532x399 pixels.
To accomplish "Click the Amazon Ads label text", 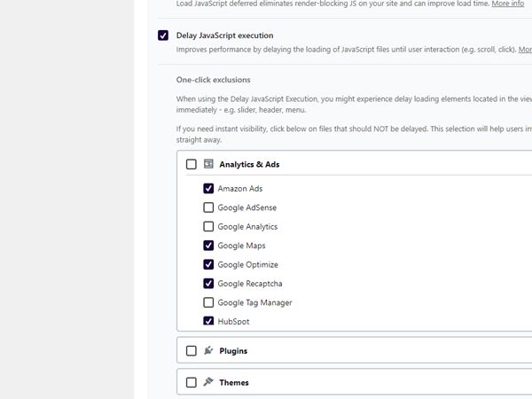I will pos(240,188).
